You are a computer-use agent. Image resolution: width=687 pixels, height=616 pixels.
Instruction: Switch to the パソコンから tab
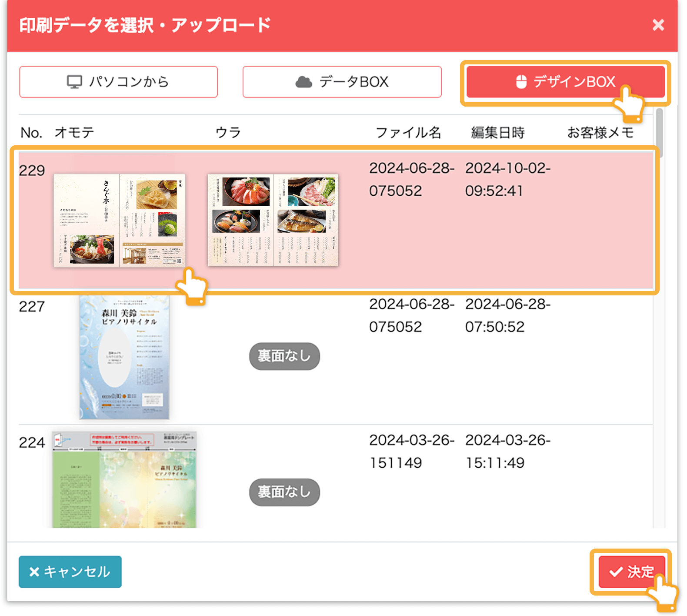pyautogui.click(x=118, y=82)
